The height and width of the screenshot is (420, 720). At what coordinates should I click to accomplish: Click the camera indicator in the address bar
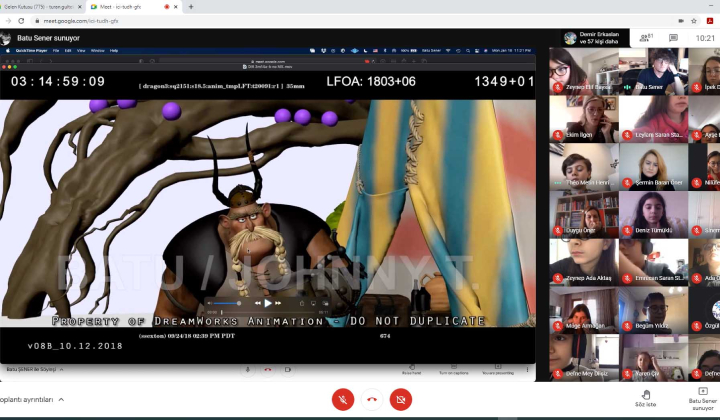[681, 21]
